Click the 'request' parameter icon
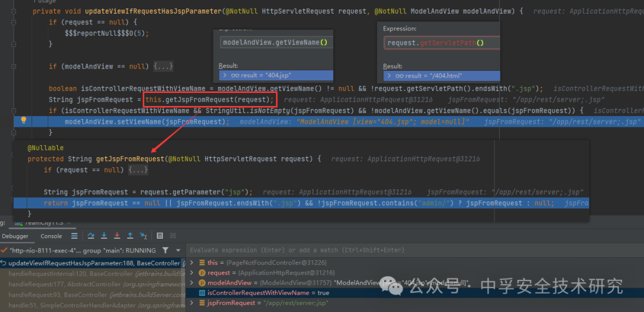The width and height of the screenshot is (644, 312). [x=202, y=273]
